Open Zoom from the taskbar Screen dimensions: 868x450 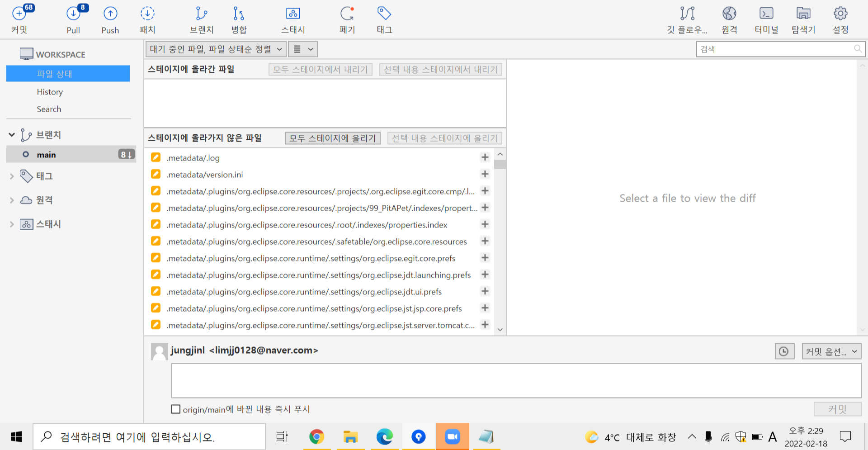coord(453,437)
